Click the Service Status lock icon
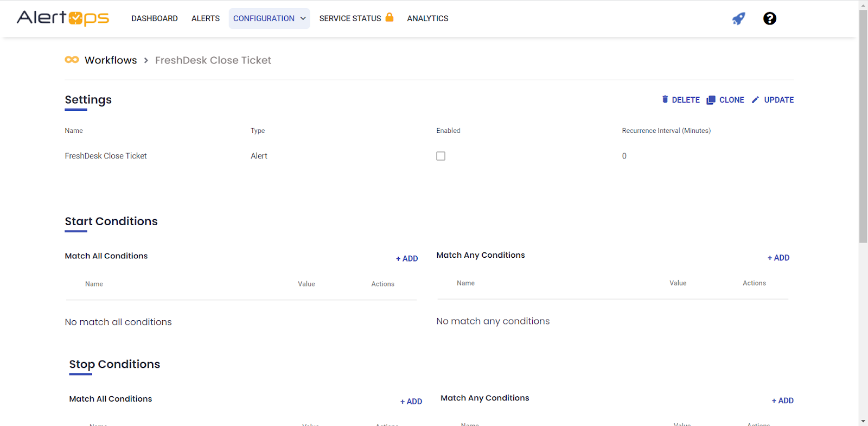 click(389, 17)
